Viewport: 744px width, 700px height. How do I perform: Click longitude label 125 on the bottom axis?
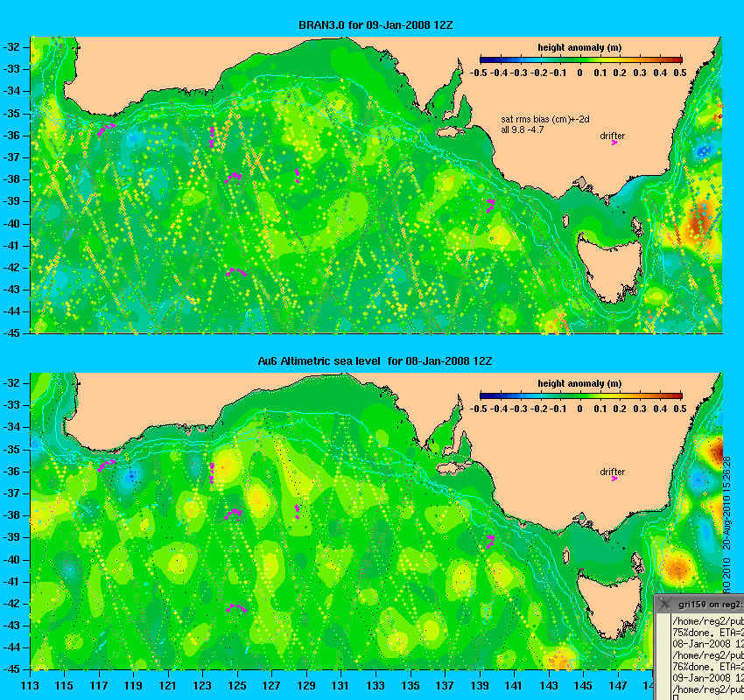(x=237, y=685)
